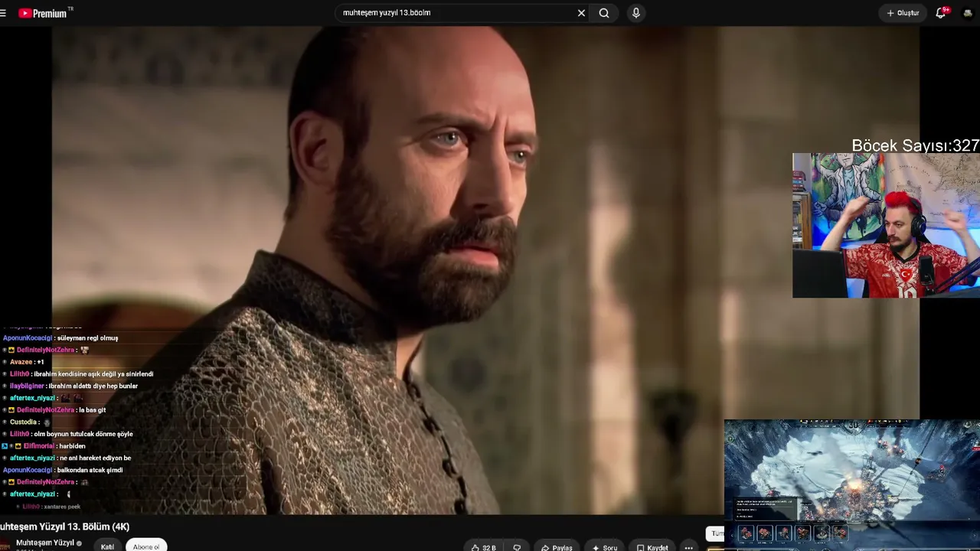980x551 pixels.
Task: Click ilaybilginer's username in chat
Action: [26, 386]
